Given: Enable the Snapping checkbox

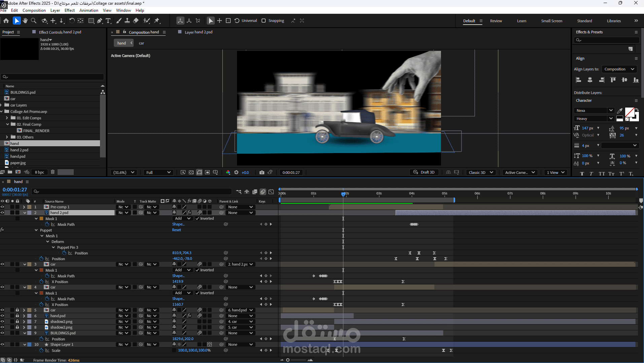Looking at the screenshot, I should pos(264,21).
